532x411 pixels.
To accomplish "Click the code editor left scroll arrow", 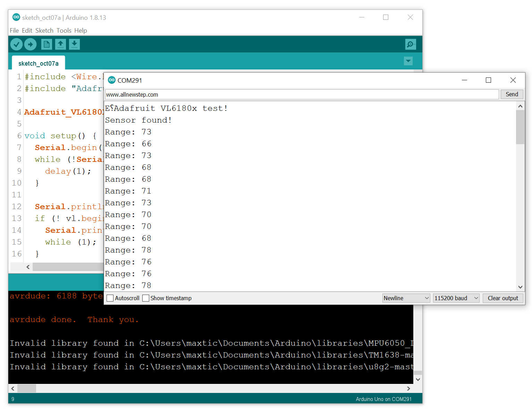I will 28,267.
